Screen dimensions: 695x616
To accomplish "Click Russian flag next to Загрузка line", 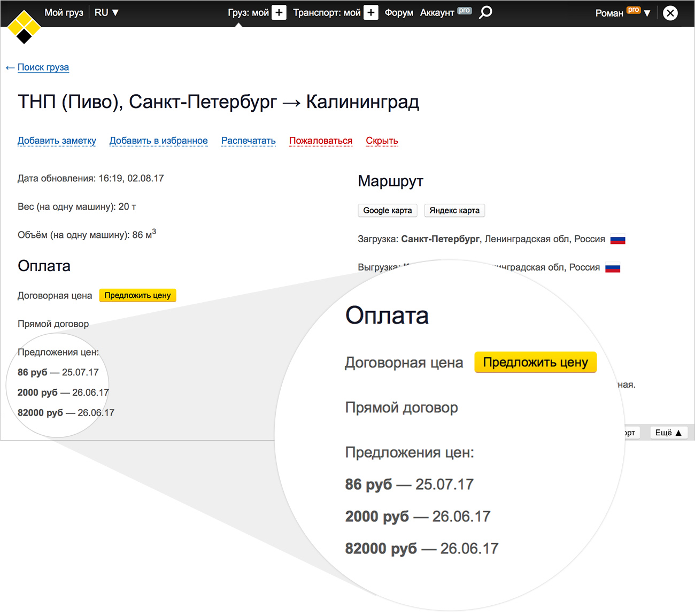I will (x=617, y=240).
